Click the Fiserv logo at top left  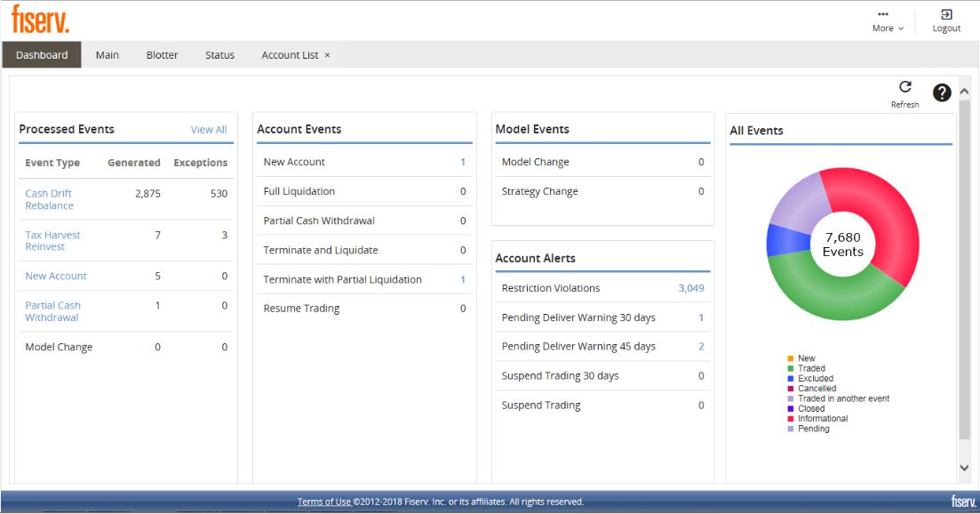pyautogui.click(x=40, y=18)
